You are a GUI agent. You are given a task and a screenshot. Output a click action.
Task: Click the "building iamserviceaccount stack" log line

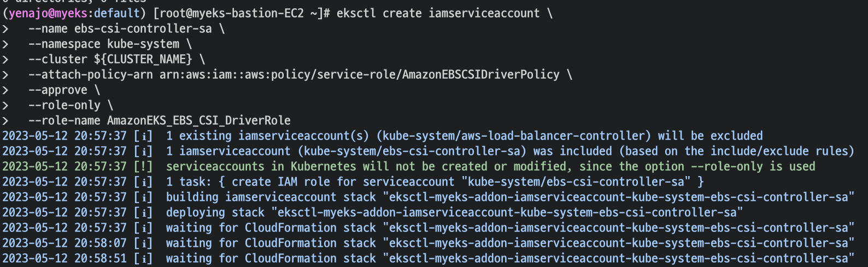428,197
